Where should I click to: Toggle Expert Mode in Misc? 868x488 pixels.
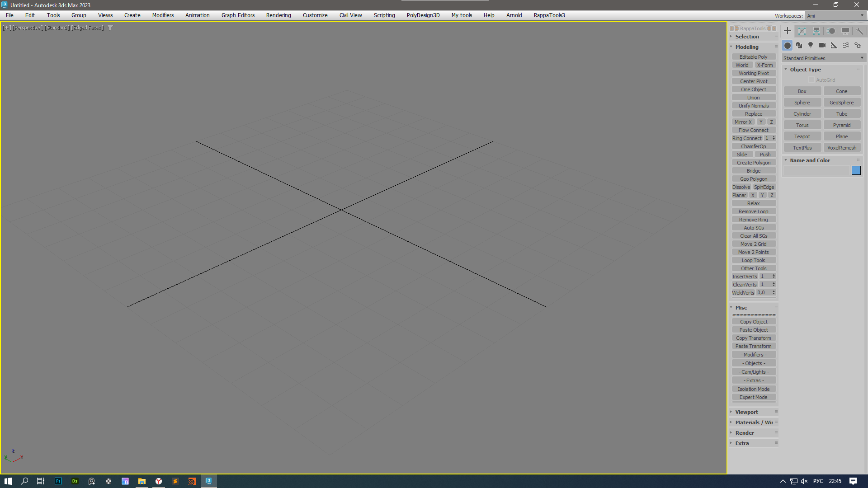click(x=753, y=398)
